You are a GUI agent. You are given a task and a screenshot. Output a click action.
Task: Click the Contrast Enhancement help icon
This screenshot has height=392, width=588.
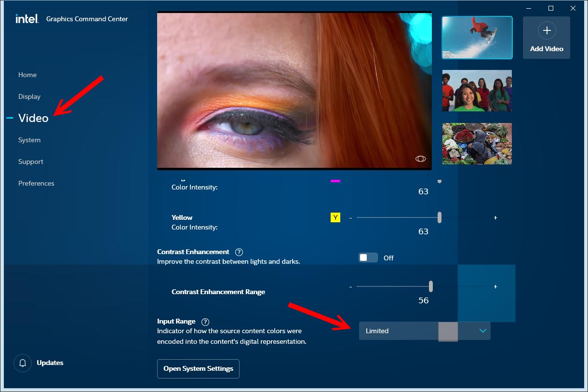click(x=239, y=252)
